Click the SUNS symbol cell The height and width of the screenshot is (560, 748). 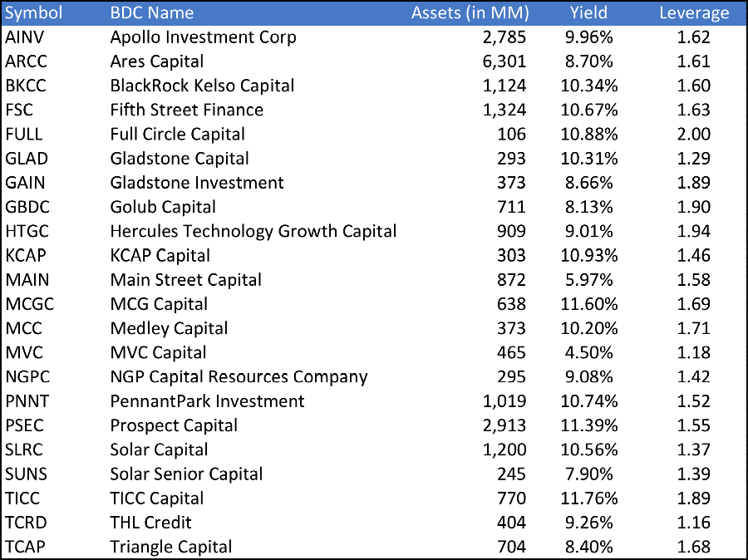click(x=26, y=474)
